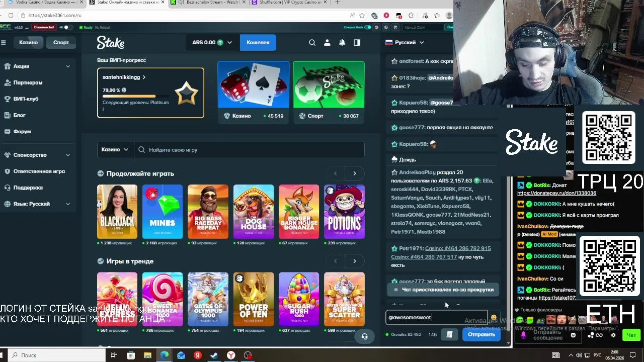The width and height of the screenshot is (644, 362).
Task: Expand the Язык: Русский selector
Action: (67, 204)
